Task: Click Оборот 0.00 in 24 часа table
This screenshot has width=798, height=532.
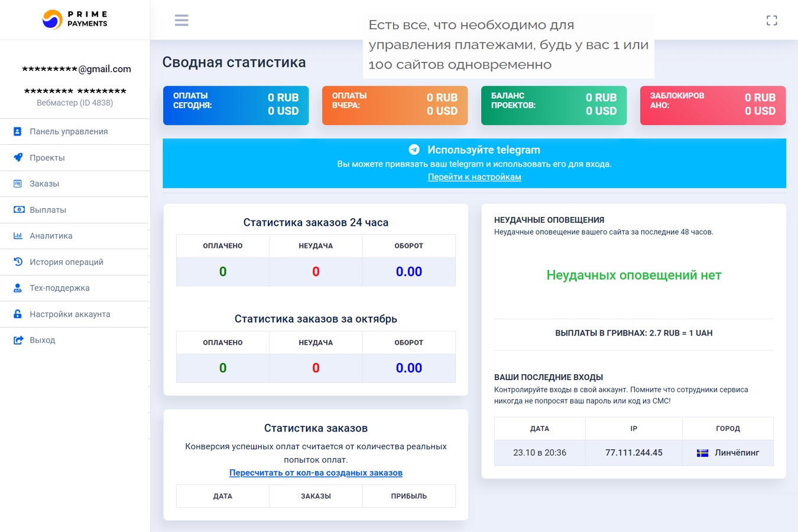Action: 409,271
